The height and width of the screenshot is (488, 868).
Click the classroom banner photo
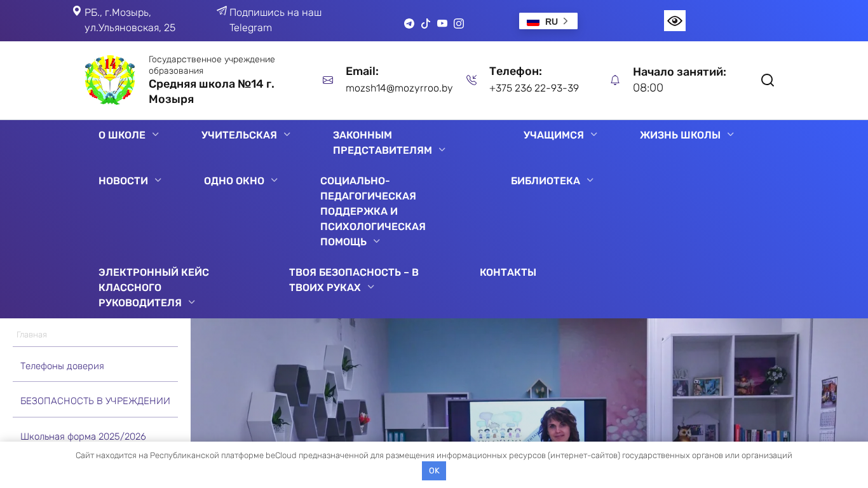tap(529, 380)
